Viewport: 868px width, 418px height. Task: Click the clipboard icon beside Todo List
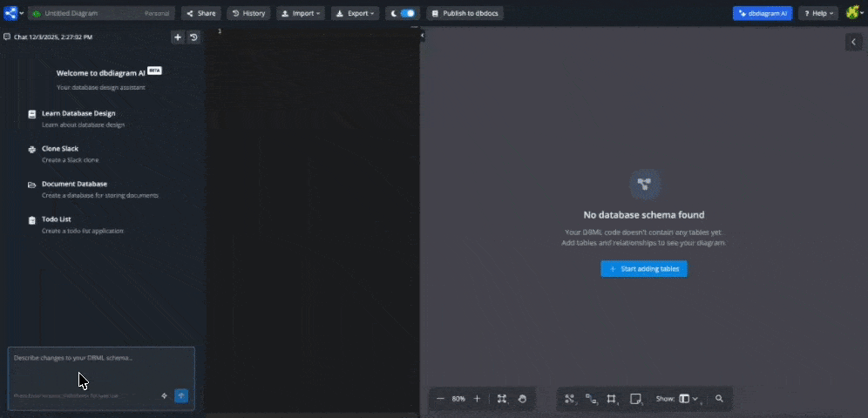click(x=31, y=220)
